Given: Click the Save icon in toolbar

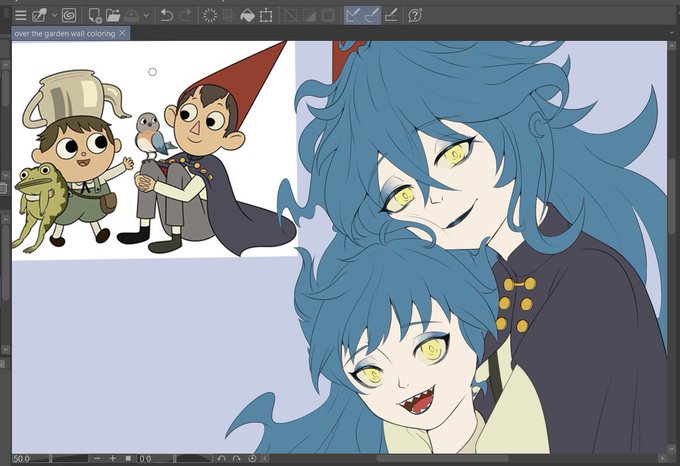Looking at the screenshot, I should (132, 16).
